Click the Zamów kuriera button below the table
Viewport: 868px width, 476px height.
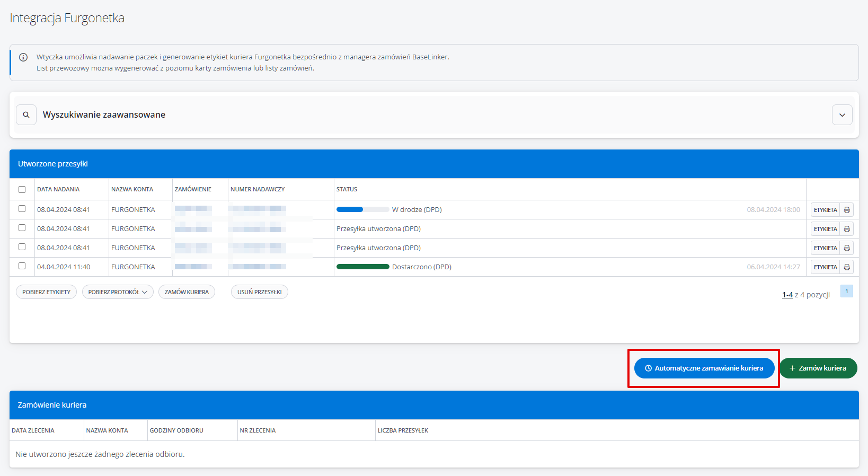point(187,292)
